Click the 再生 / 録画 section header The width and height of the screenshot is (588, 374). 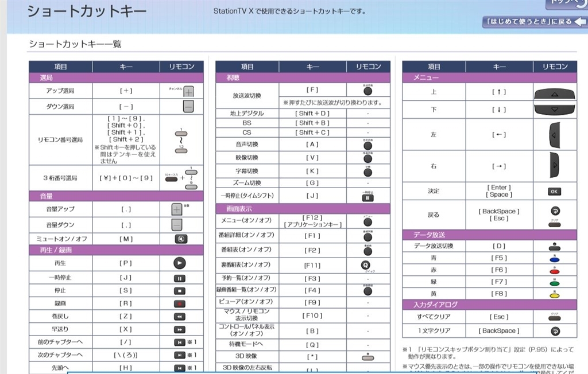coord(116,250)
